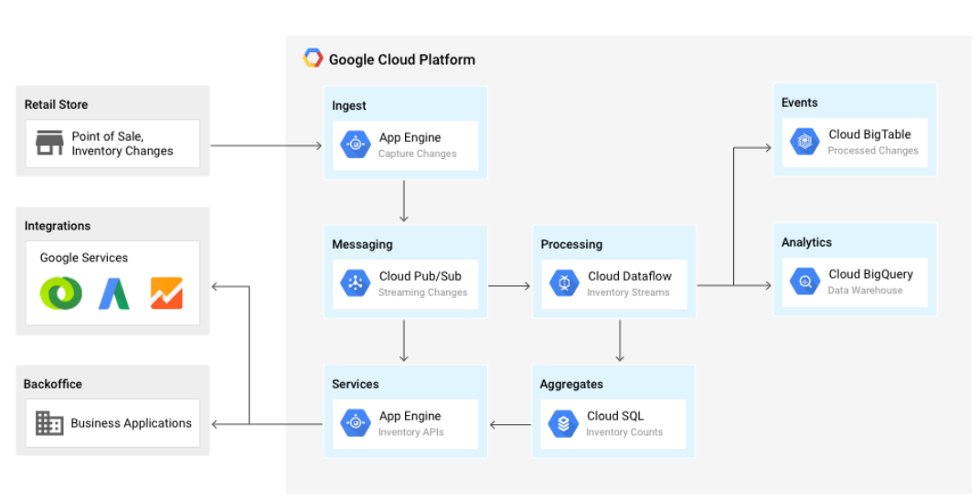980x499 pixels.
Task: Select the Aggregates box heading
Action: [x=571, y=384]
